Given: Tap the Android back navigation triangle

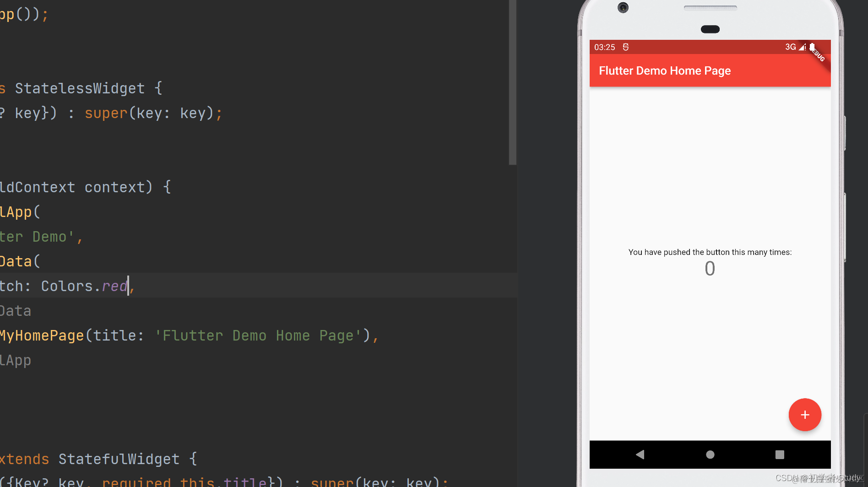Looking at the screenshot, I should [640, 455].
